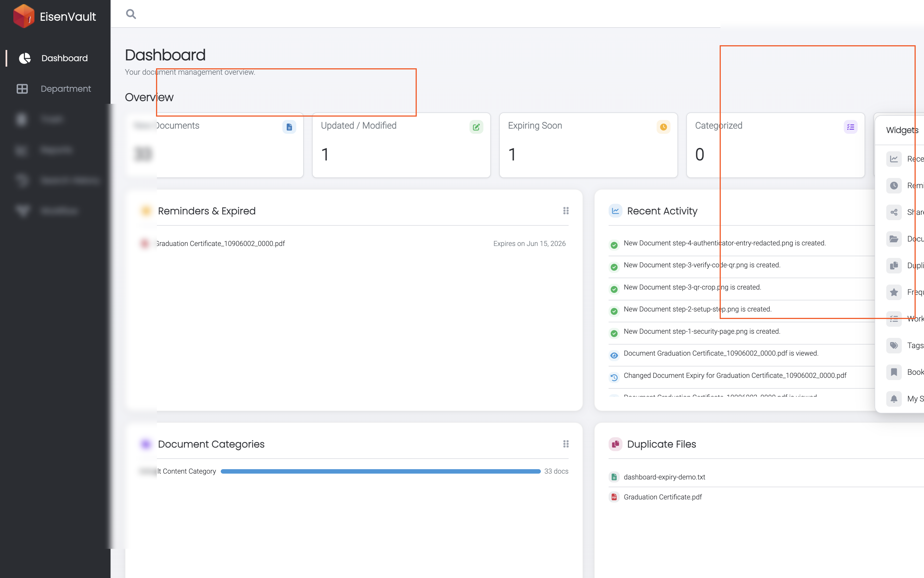The image size is (924, 578).
Task: Click the Categorized checklist icon
Action: point(850,127)
